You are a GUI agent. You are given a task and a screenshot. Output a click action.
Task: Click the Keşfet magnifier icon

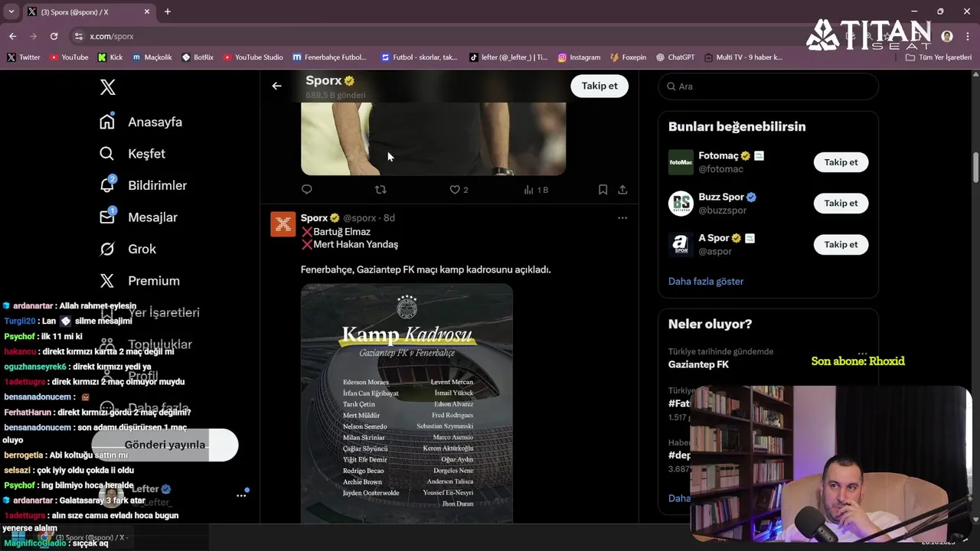(x=107, y=154)
